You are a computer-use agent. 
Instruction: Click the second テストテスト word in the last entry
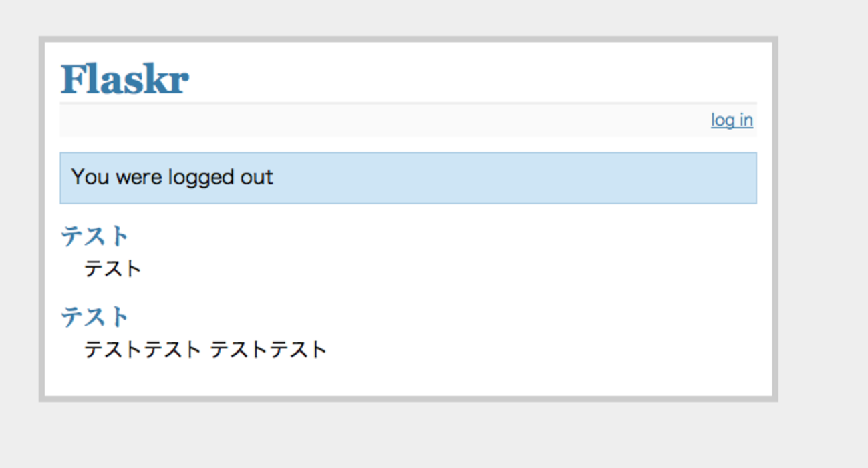point(268,349)
